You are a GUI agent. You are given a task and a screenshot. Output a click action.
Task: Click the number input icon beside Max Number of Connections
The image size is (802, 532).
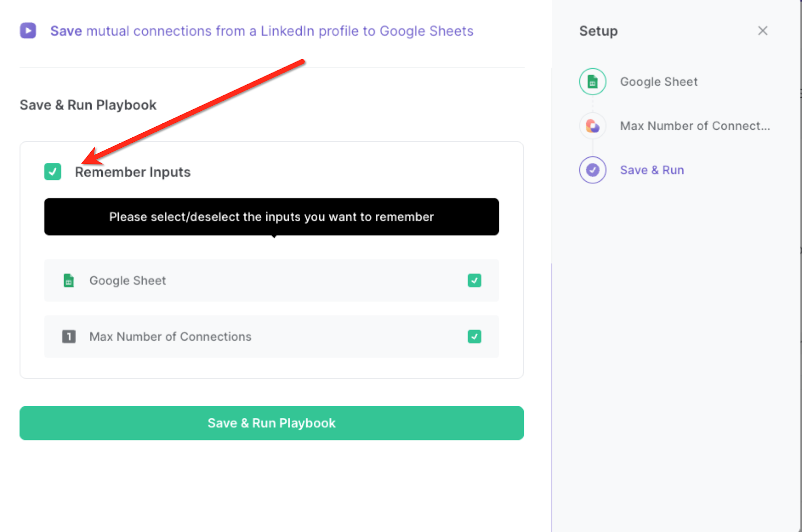coord(69,337)
